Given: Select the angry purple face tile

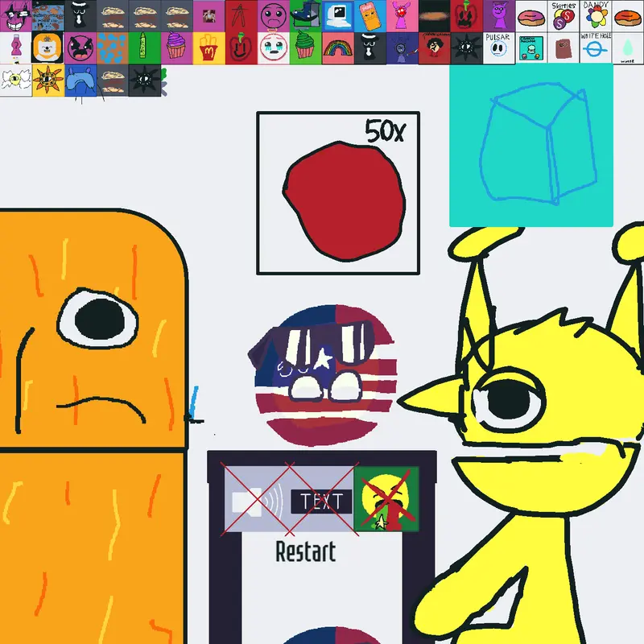Looking at the screenshot, I should pyautogui.click(x=80, y=48).
